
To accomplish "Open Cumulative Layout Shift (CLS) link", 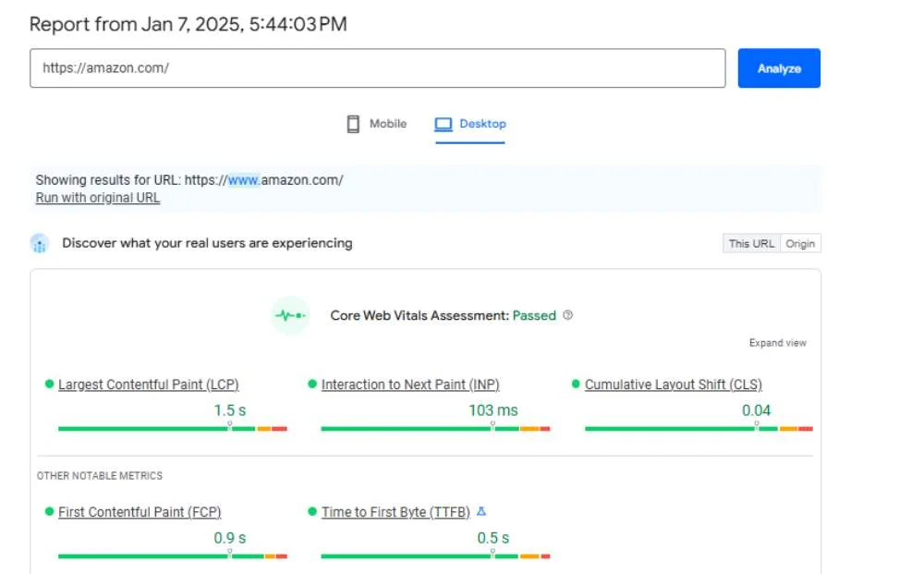I will click(673, 385).
